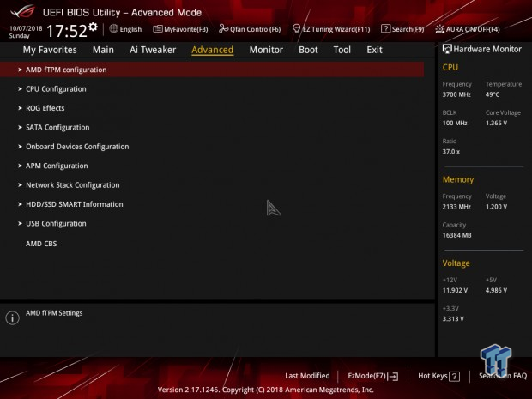Click the Version 2.17.1246 copyright text

(x=266, y=390)
